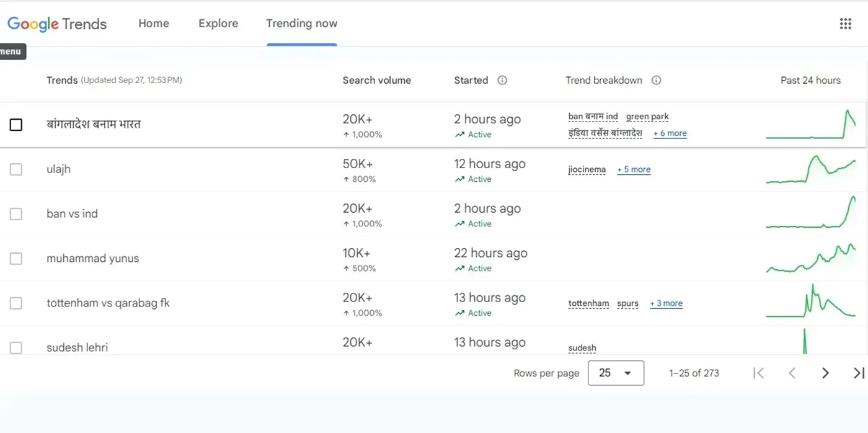
Task: Go to the next page arrow
Action: click(x=825, y=373)
